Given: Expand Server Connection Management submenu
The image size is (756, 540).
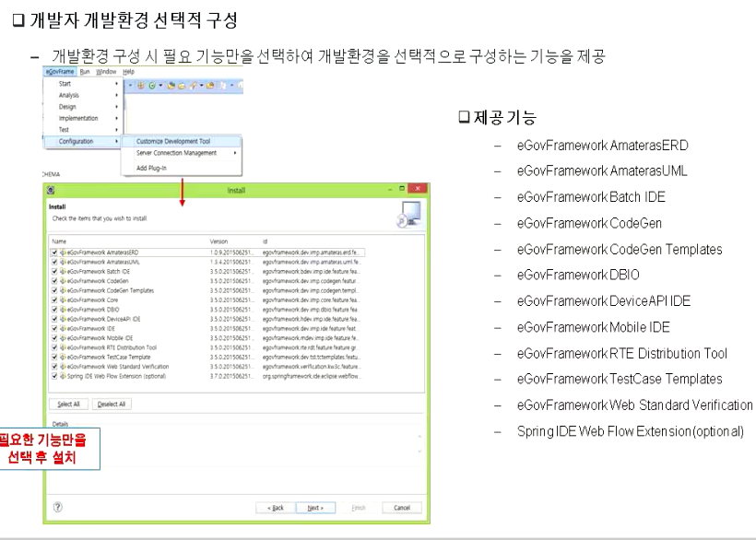Looking at the screenshot, I should click(182, 153).
